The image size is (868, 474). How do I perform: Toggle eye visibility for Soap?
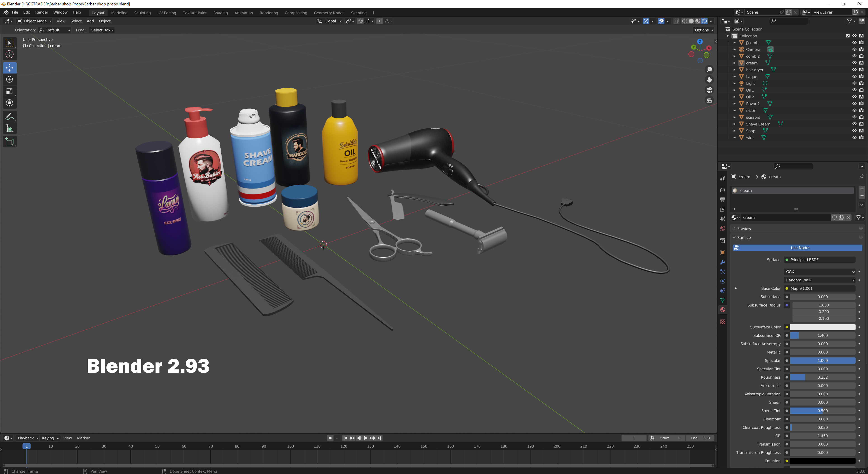(854, 131)
